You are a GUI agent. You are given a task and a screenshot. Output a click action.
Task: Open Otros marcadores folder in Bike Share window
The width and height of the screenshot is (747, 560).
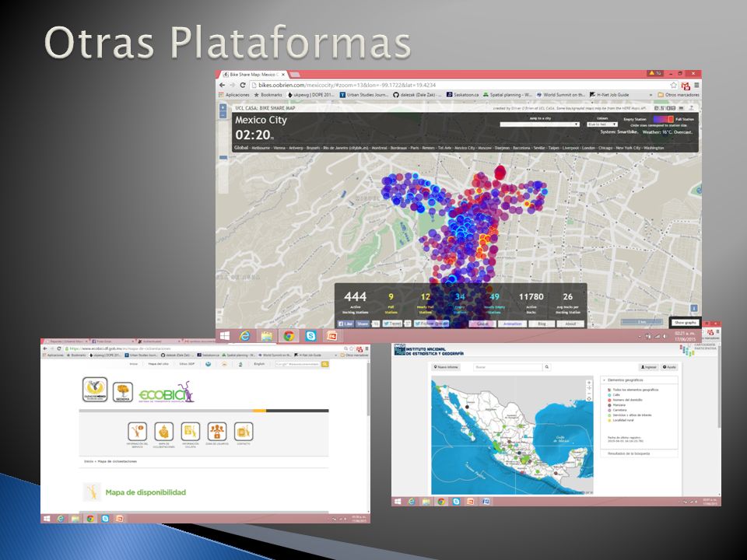pyautogui.click(x=679, y=95)
